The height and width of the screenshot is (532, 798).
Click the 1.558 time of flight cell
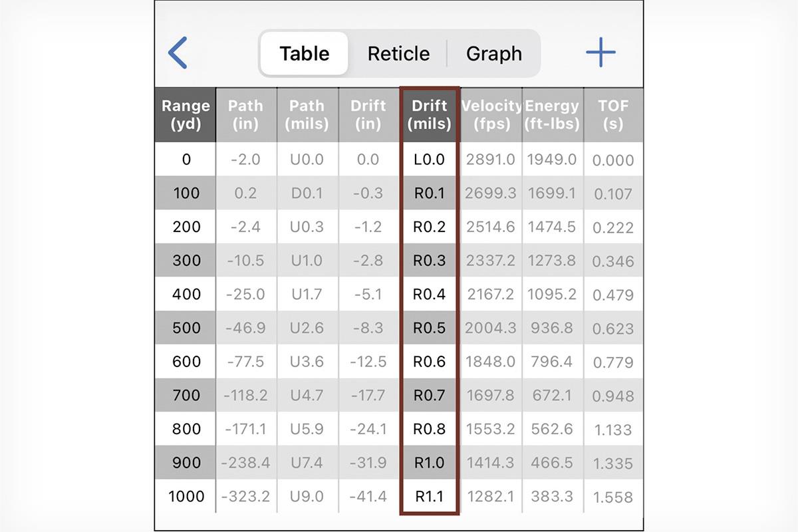[613, 497]
